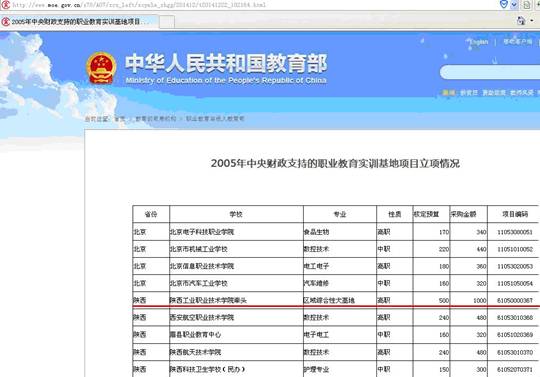The width and height of the screenshot is (540, 377).
Task: Click budget 150 in 陕西科技卫生学校 row
Action: 444,370
